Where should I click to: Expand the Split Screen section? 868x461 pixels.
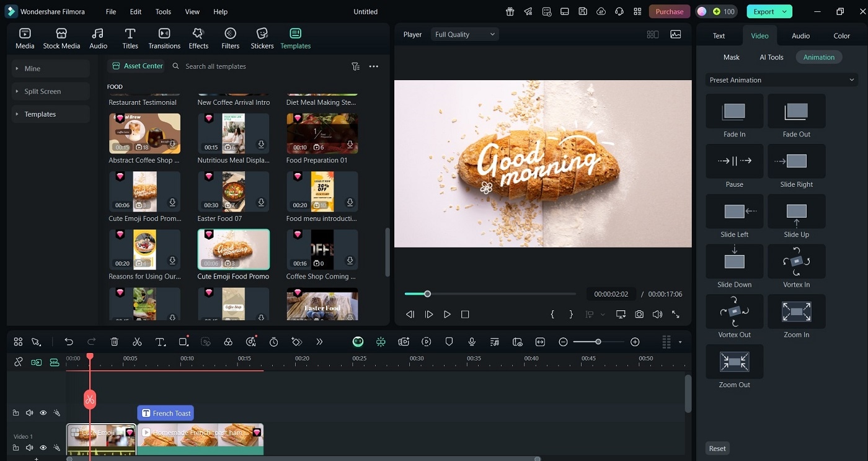point(50,91)
